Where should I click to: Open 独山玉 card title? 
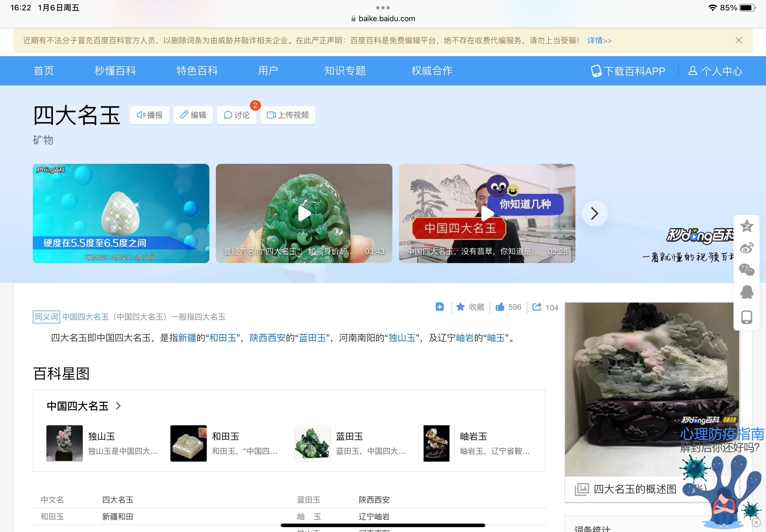[x=102, y=436]
